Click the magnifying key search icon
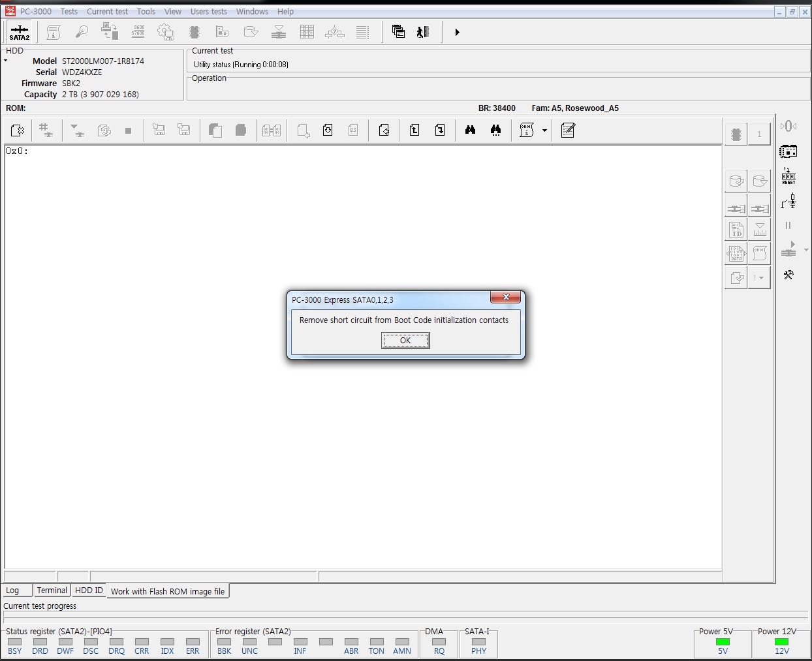 click(x=82, y=32)
